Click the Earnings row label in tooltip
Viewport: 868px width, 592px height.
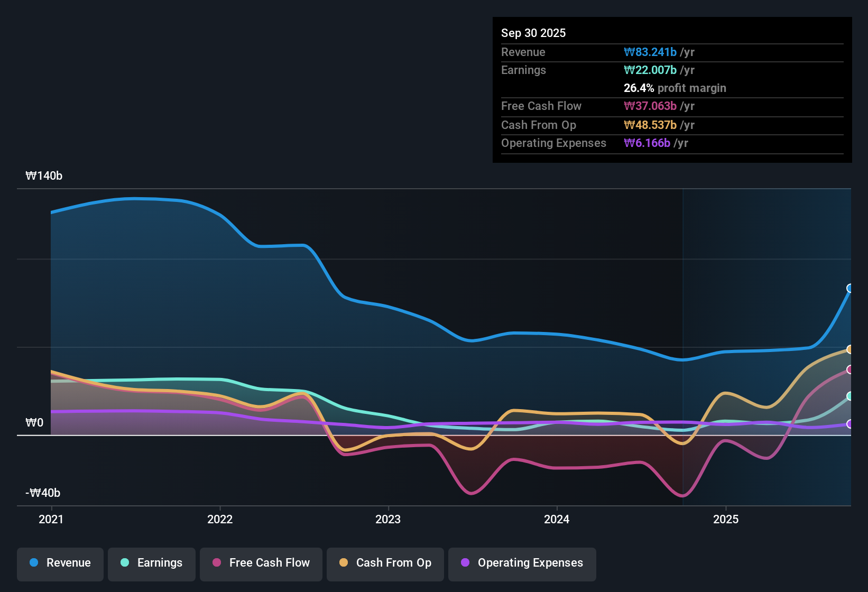[523, 70]
